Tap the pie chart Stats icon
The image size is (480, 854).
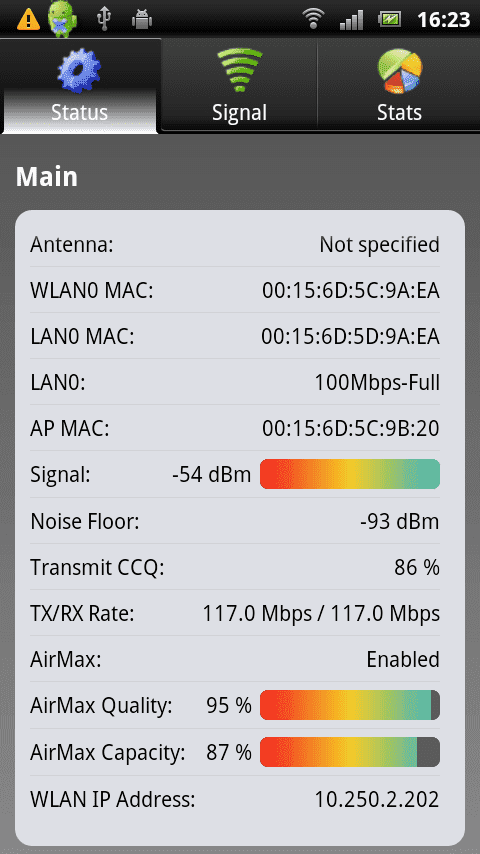(x=399, y=71)
